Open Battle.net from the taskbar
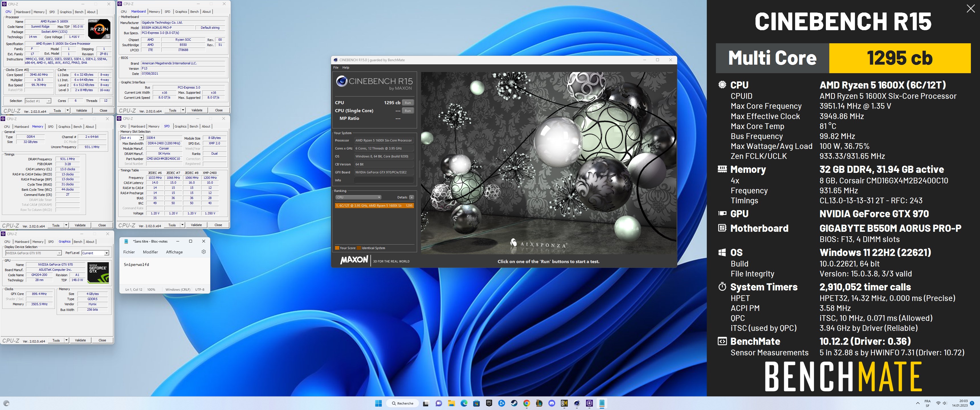Viewport: 980px width, 410px height. coord(501,403)
